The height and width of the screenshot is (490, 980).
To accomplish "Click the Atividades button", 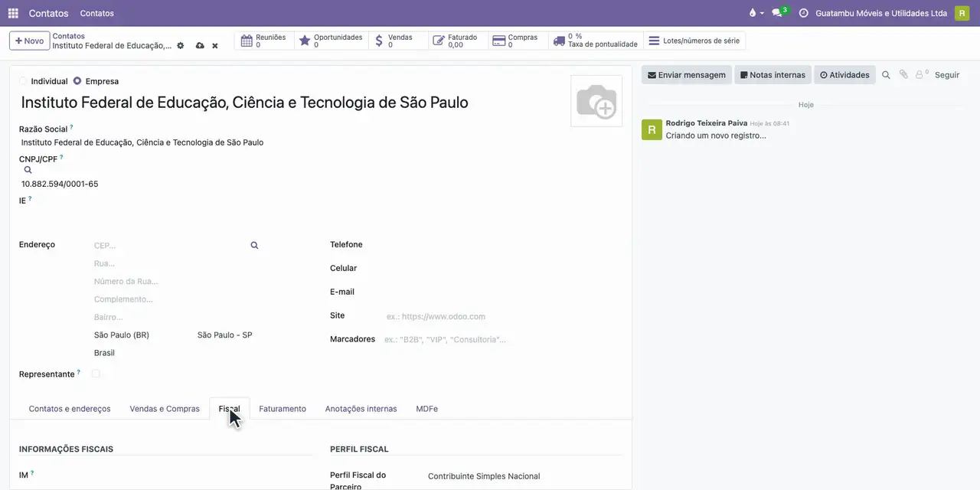I will coord(845,75).
